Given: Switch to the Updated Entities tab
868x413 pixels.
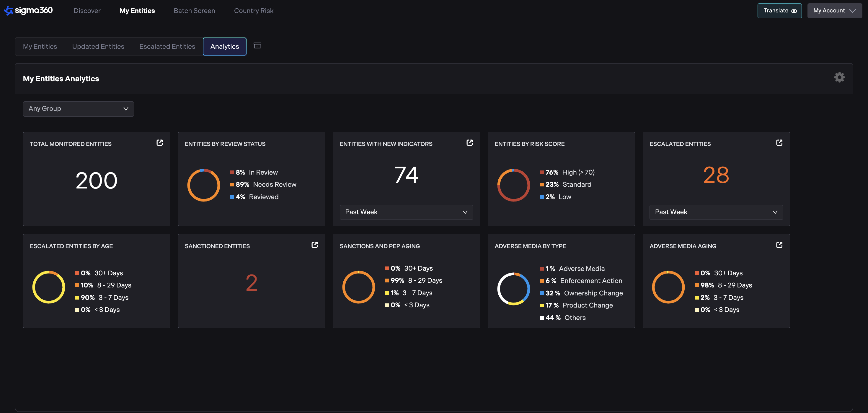Looking at the screenshot, I should [x=98, y=46].
